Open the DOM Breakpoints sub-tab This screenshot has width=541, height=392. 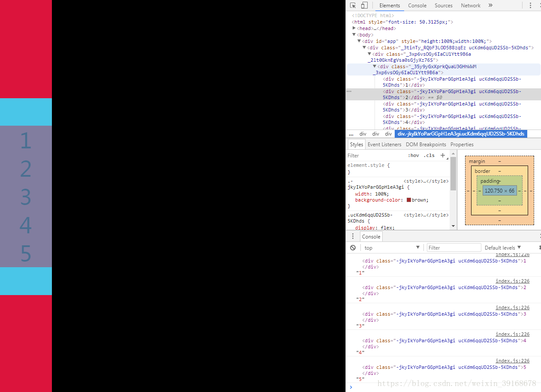click(426, 145)
